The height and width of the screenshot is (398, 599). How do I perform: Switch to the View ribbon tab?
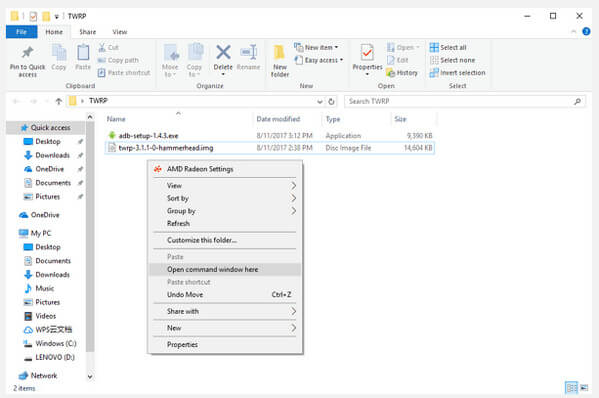tap(120, 32)
